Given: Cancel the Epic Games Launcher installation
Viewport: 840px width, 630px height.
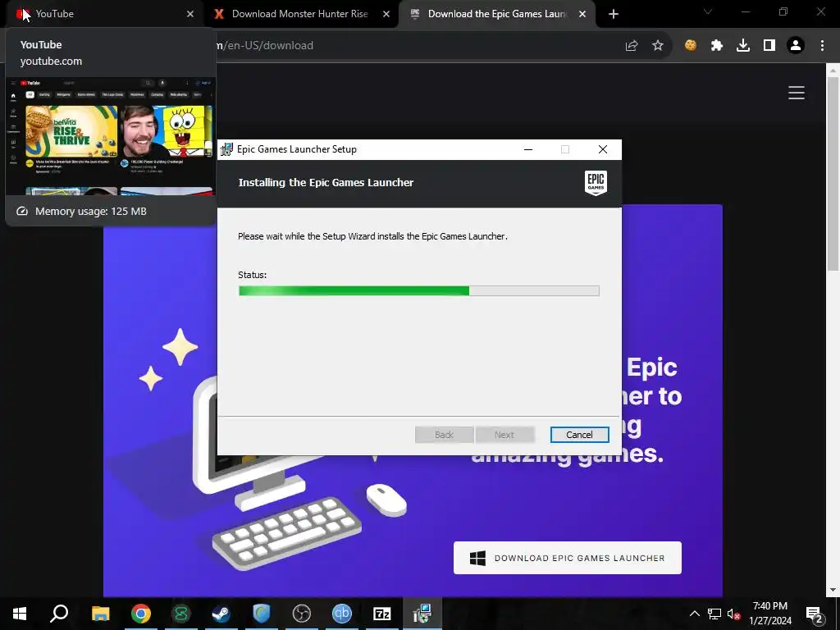Looking at the screenshot, I should 580,435.
